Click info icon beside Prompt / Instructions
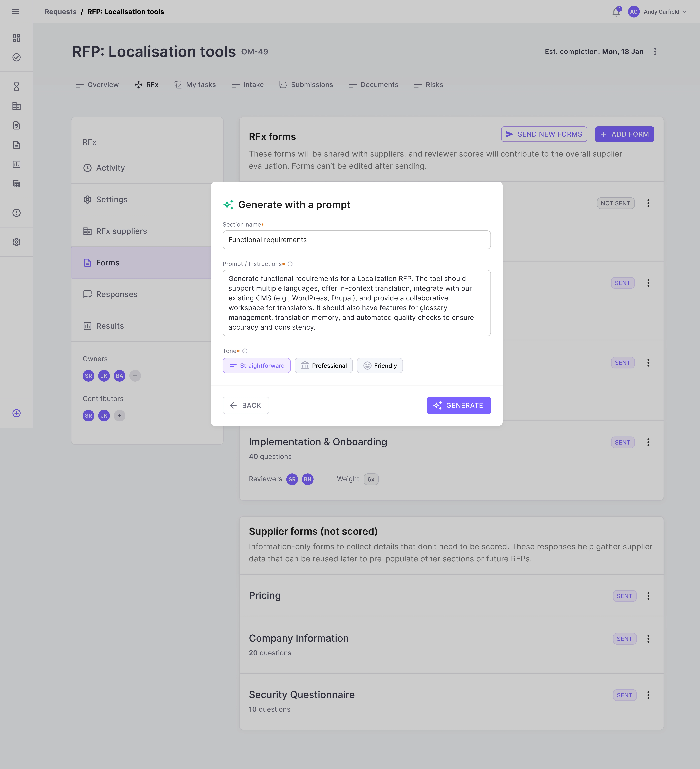700x769 pixels. coord(290,264)
